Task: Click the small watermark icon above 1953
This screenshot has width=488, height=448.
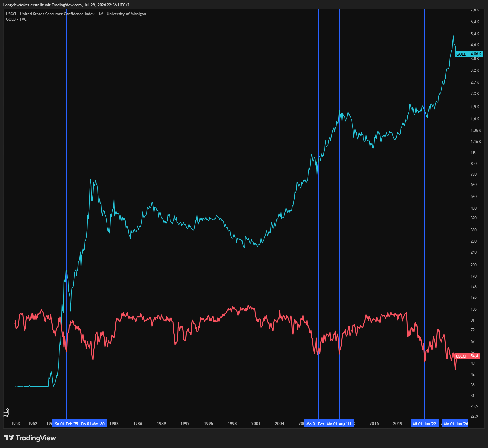Action: click(x=6, y=413)
